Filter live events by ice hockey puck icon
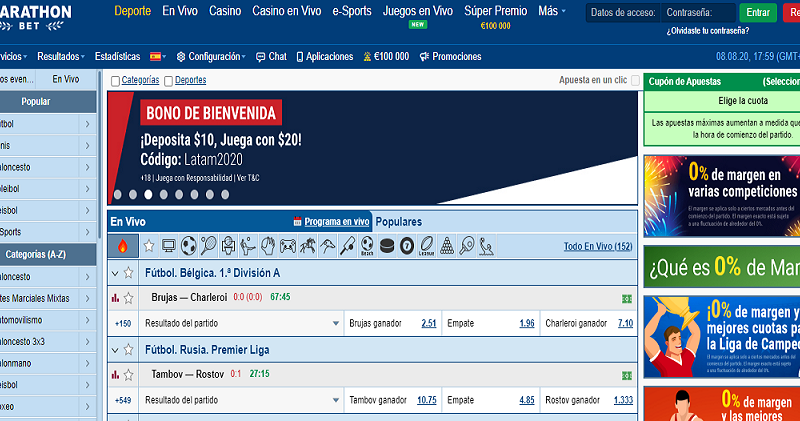This screenshot has width=800, height=421. tap(387, 246)
